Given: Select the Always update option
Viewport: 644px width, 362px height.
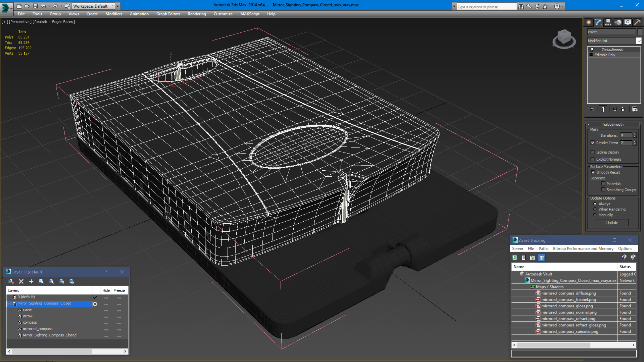Looking at the screenshot, I should (x=595, y=203).
